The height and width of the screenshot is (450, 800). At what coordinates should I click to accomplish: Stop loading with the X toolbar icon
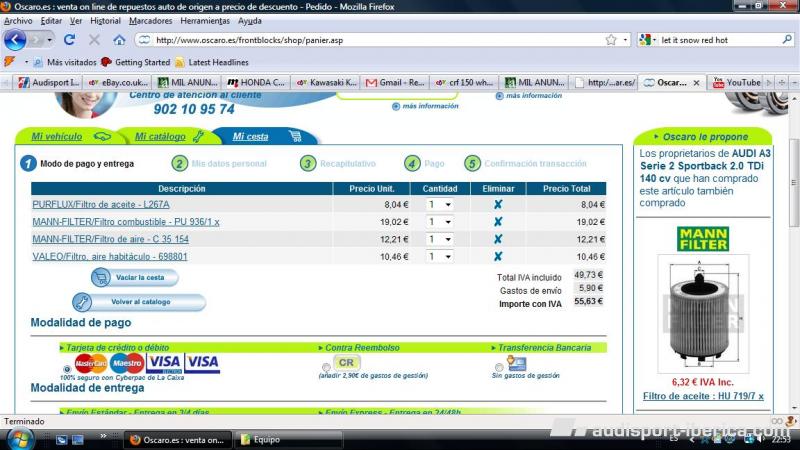coord(94,40)
